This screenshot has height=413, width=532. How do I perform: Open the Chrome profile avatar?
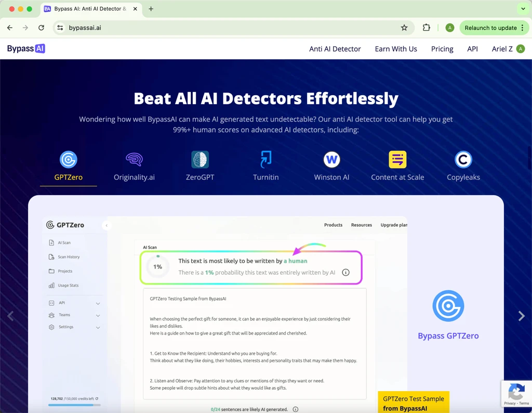point(449,28)
